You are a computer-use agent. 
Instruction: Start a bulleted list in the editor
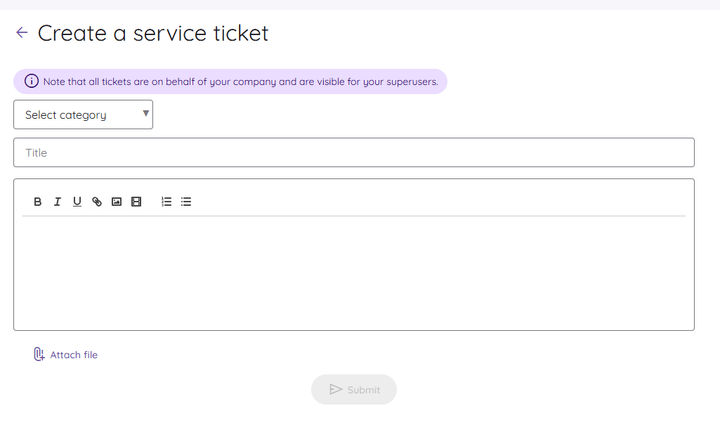tap(186, 202)
